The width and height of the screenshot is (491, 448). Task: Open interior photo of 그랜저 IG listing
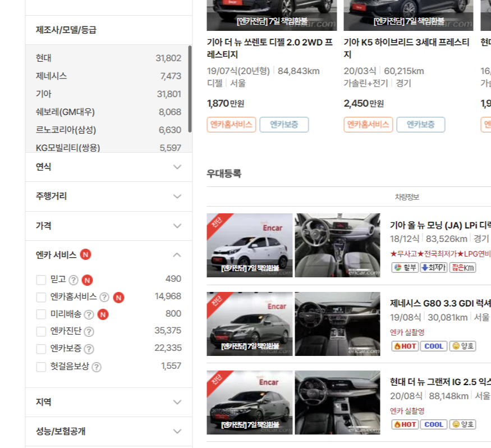coord(338,403)
